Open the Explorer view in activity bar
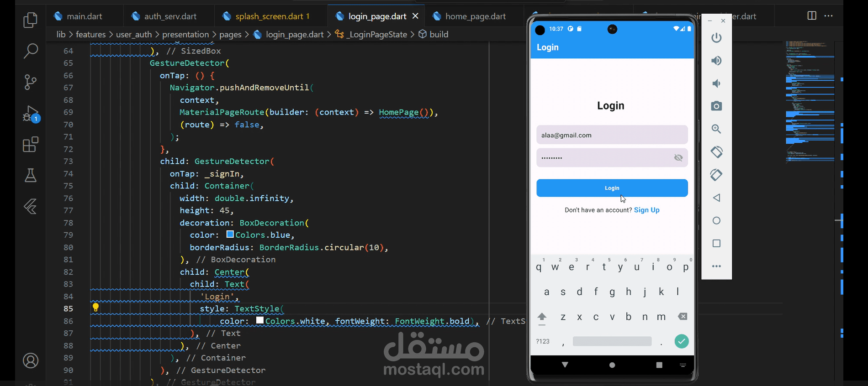This screenshot has height=386, width=868. point(30,20)
